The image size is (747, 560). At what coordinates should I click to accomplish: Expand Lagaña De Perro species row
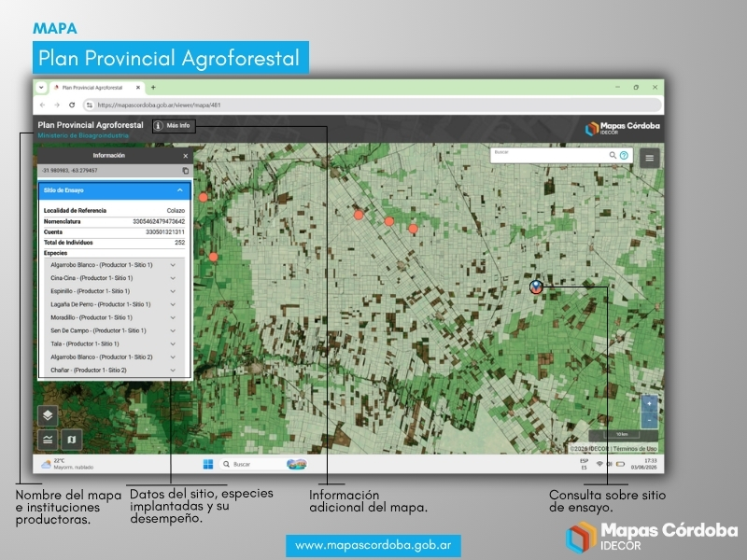point(113,304)
